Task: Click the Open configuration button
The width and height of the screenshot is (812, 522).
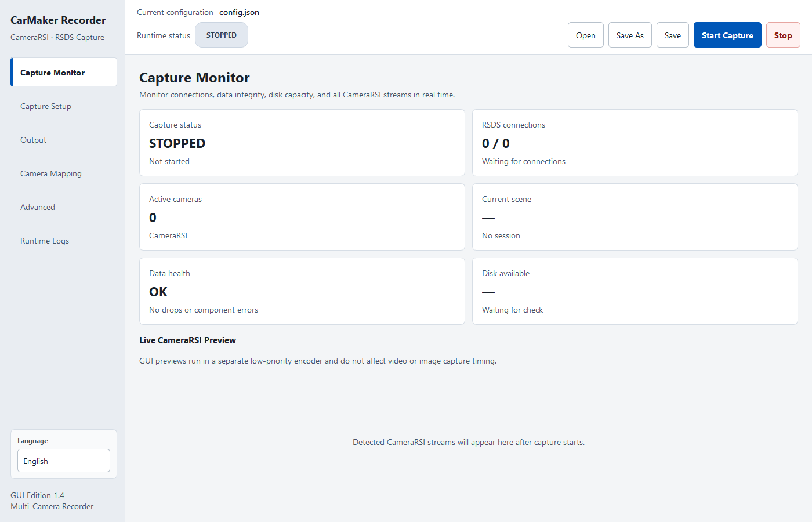Action: (586, 35)
